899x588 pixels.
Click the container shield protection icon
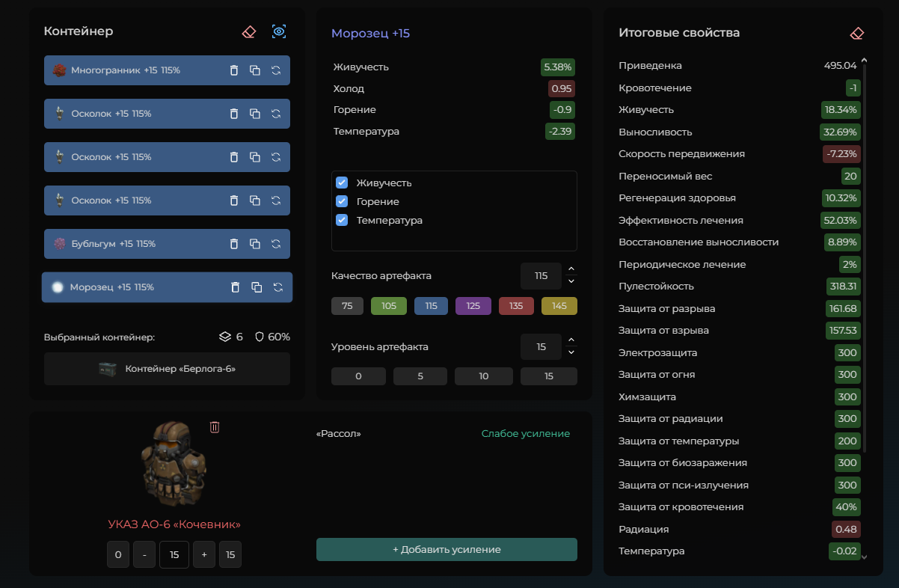coord(260,337)
